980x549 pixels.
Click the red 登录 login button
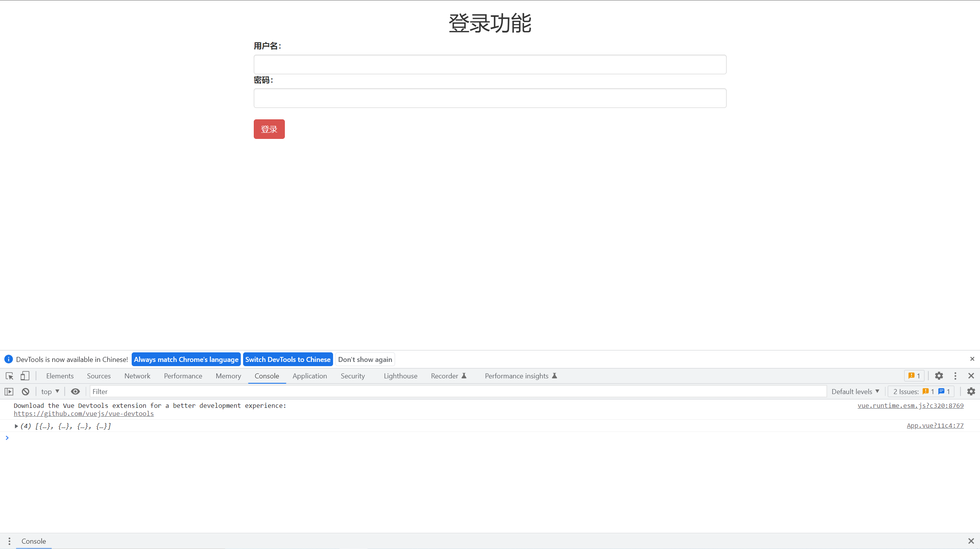269,129
